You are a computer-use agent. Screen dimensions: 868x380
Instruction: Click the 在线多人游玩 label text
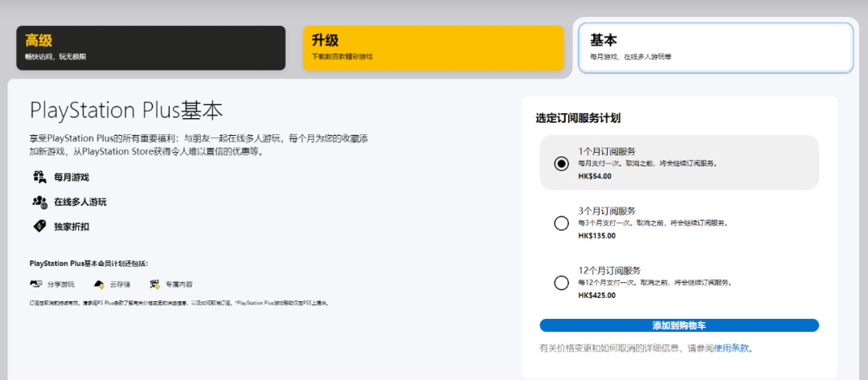coord(80,202)
